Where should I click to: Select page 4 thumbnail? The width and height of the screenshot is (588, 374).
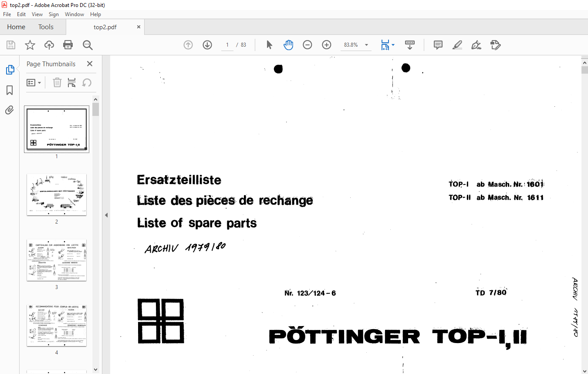point(57,325)
